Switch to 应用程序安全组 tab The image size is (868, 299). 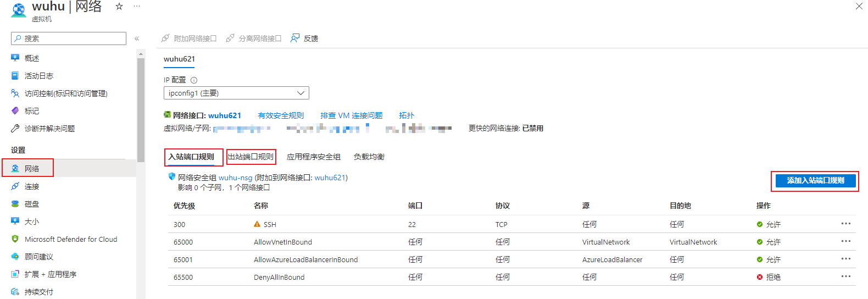click(x=314, y=157)
